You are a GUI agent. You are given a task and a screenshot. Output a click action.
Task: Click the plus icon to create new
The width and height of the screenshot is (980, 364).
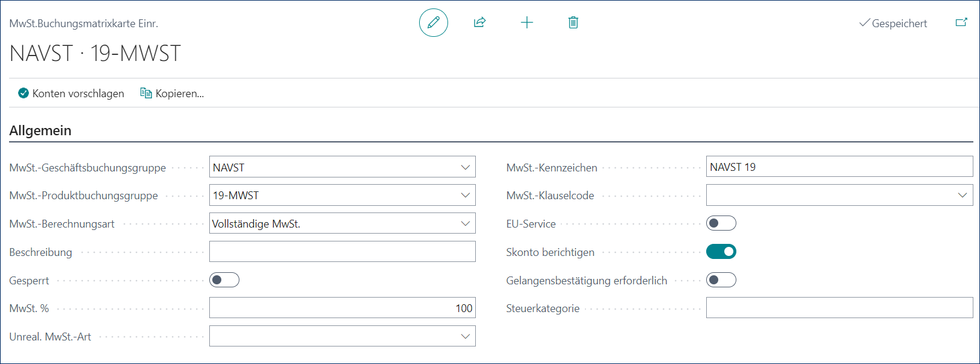coord(527,23)
